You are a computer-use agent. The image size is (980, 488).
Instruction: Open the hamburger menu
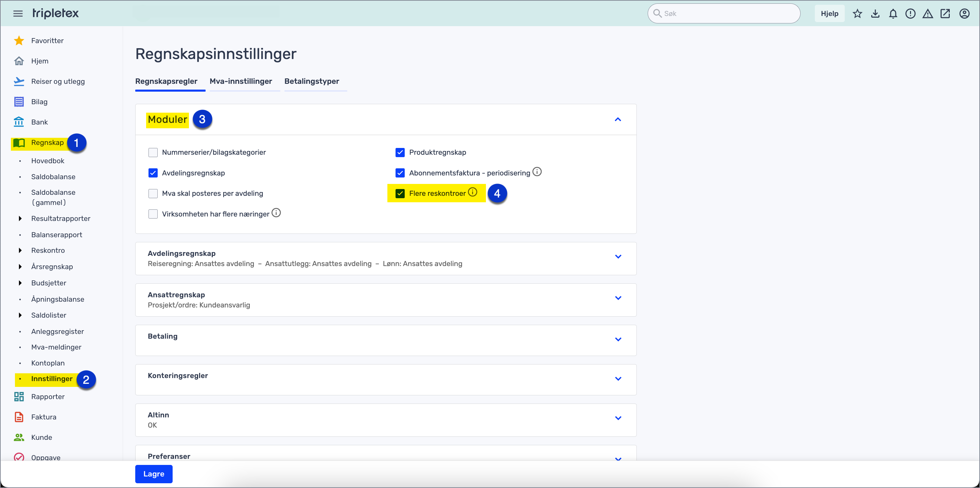[18, 13]
